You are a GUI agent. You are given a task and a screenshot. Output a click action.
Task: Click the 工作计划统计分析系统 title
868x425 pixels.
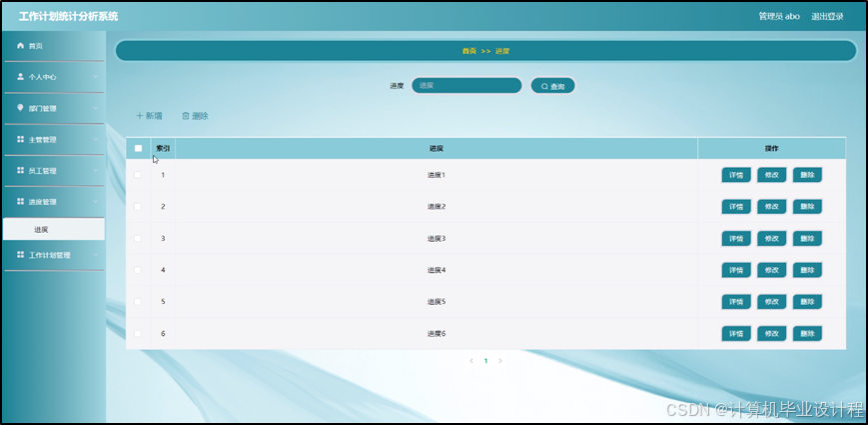(69, 16)
